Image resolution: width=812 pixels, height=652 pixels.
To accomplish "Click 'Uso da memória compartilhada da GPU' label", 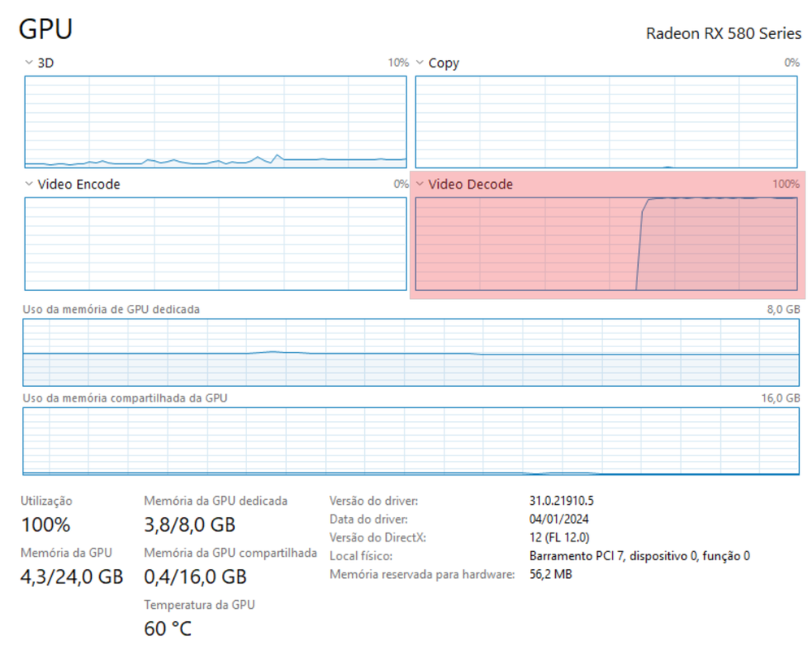I will pos(125,398).
